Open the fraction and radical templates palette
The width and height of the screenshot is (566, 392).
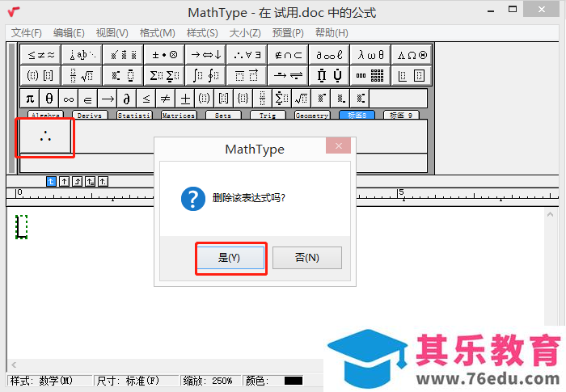point(82,75)
